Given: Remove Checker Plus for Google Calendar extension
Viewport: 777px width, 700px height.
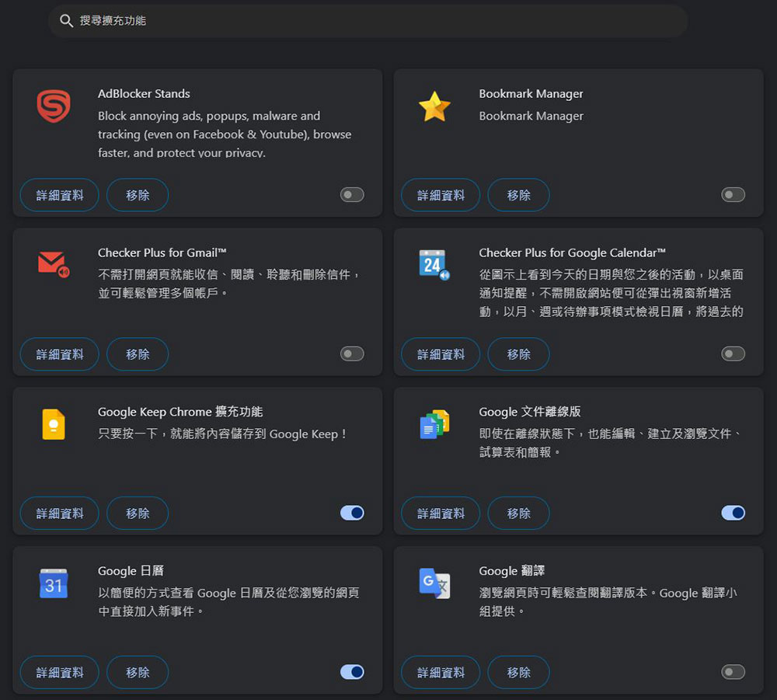Looking at the screenshot, I should coord(518,354).
